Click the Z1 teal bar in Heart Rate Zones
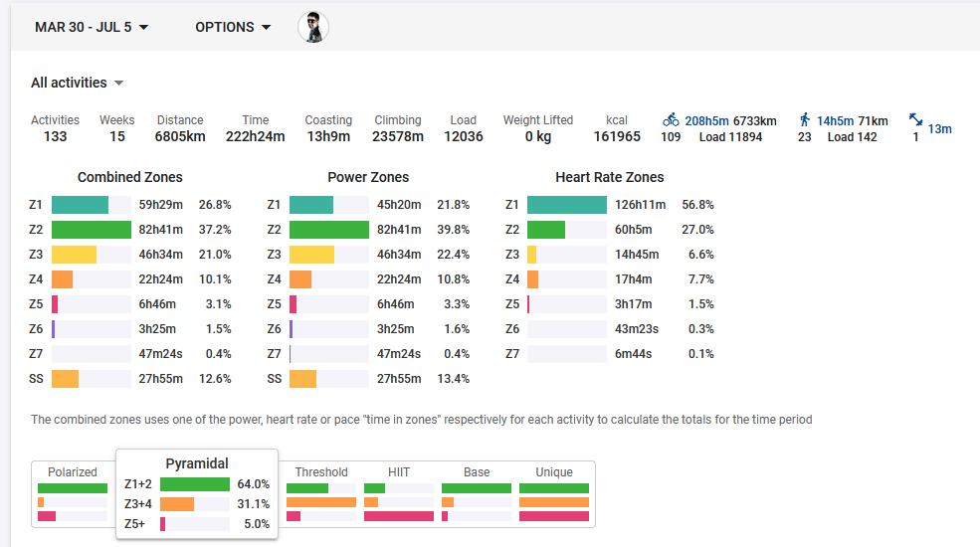The image size is (980, 547). pyautogui.click(x=566, y=205)
